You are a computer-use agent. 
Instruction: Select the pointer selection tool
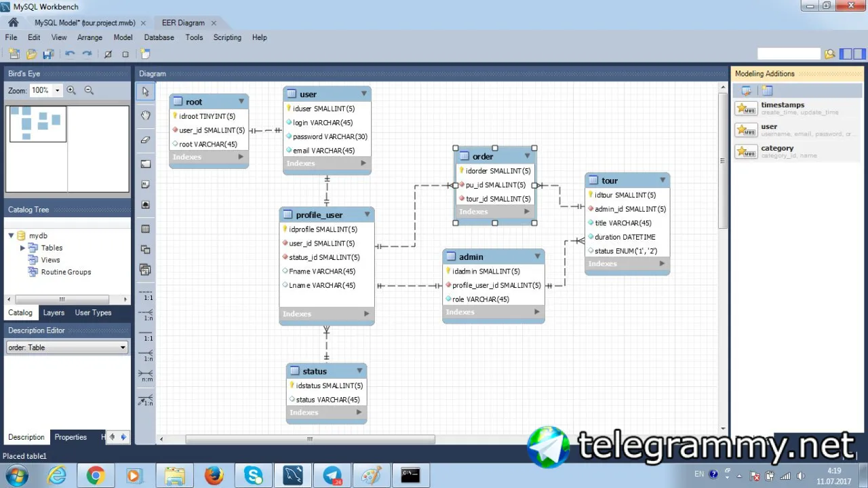145,92
